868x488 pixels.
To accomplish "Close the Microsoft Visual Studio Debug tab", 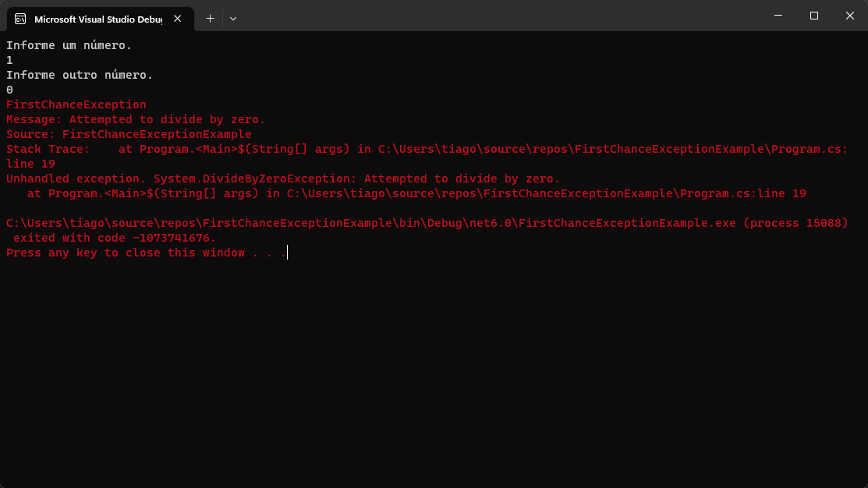I will (x=178, y=19).
